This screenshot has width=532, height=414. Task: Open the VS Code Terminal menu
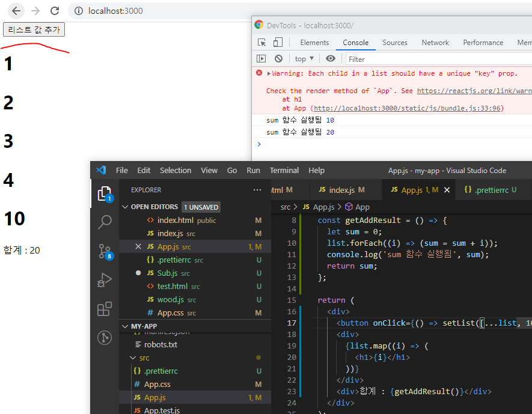(284, 170)
